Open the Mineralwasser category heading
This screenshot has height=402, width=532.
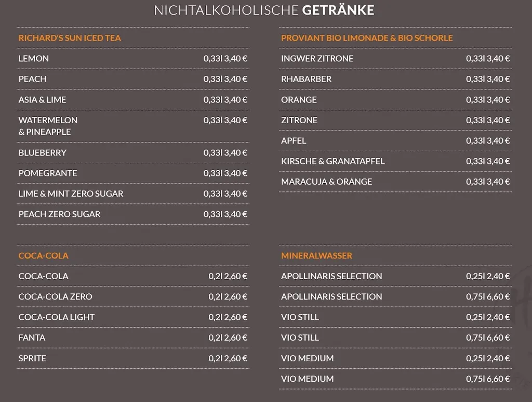316,255
